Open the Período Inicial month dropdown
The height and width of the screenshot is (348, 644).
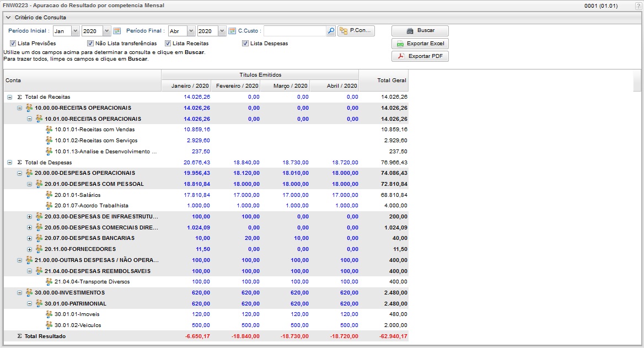click(x=75, y=31)
